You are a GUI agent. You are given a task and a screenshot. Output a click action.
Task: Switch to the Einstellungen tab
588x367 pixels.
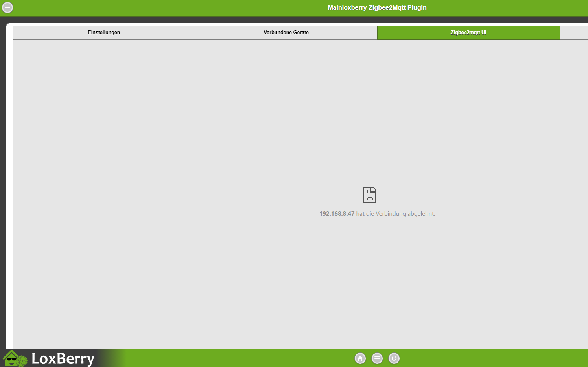[104, 33]
